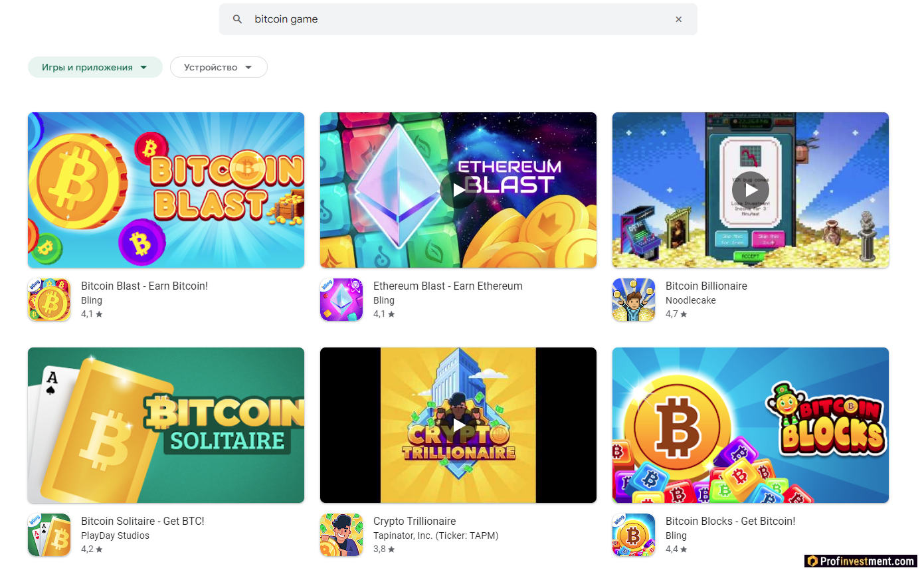
Task: Open the Bitcoin Billionaire app icon
Action: pyautogui.click(x=634, y=300)
